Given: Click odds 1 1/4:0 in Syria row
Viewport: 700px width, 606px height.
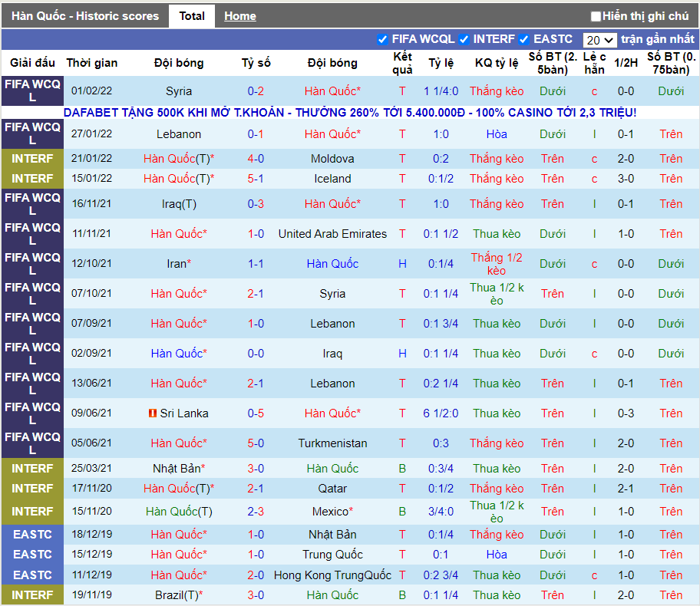Looking at the screenshot, I should (x=441, y=91).
